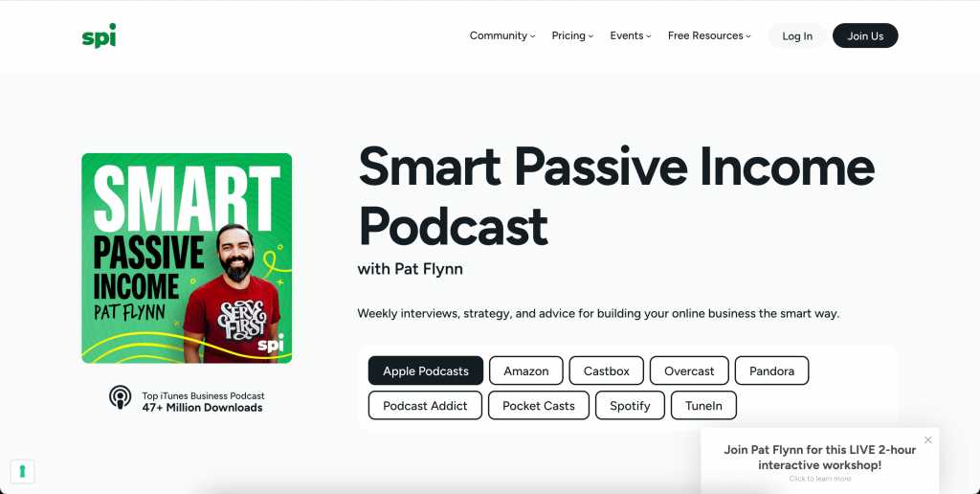The width and height of the screenshot is (980, 494).
Task: Click the Join Us button
Action: pyautogui.click(x=865, y=35)
